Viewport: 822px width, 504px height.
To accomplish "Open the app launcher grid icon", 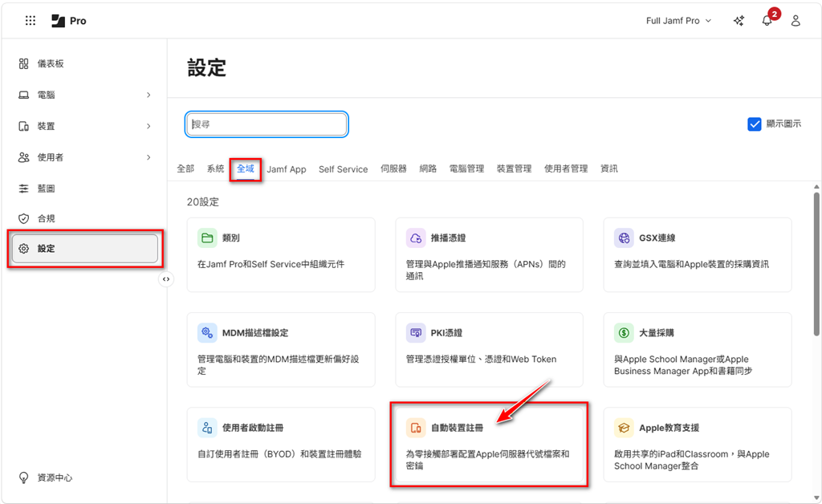I will [x=31, y=21].
